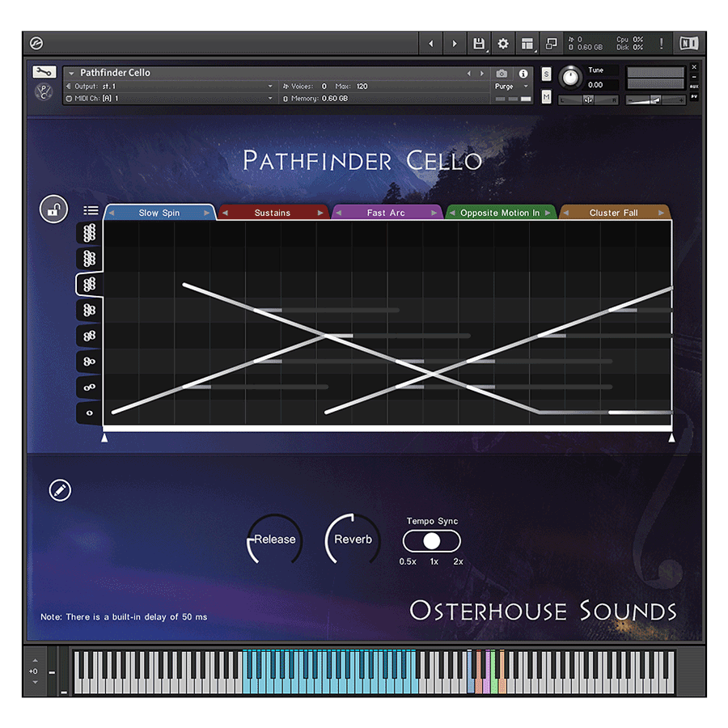
Task: Open the list menu icon beside tabs
Action: 91,210
